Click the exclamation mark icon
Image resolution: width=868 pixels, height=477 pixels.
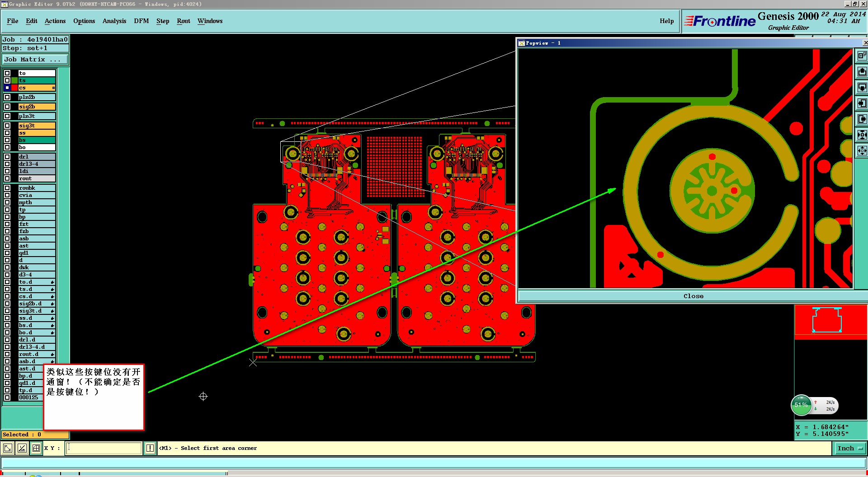(x=150, y=448)
